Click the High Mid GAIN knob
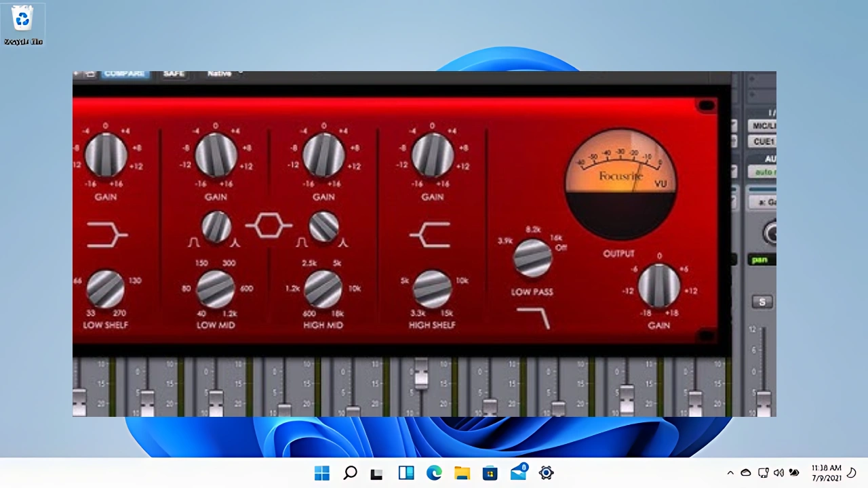 click(323, 155)
